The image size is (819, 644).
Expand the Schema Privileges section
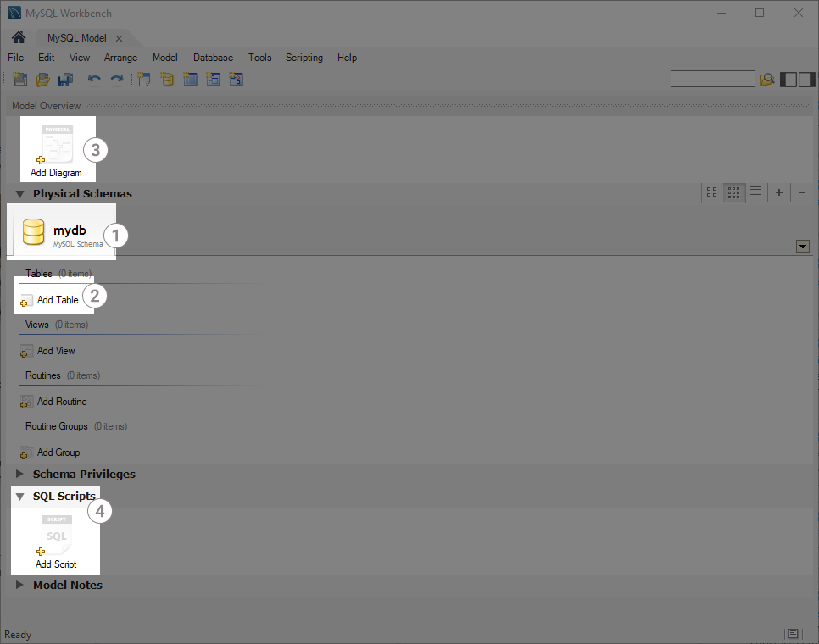pyautogui.click(x=19, y=475)
